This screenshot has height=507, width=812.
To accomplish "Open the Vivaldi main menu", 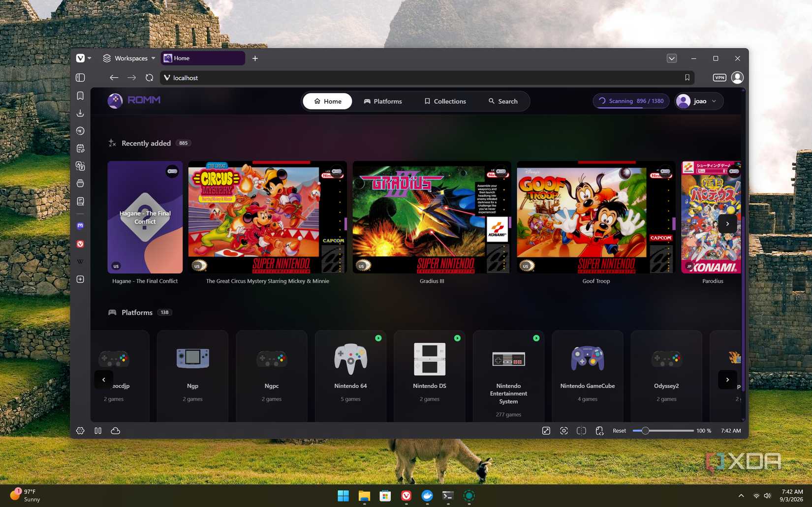I will pos(83,58).
